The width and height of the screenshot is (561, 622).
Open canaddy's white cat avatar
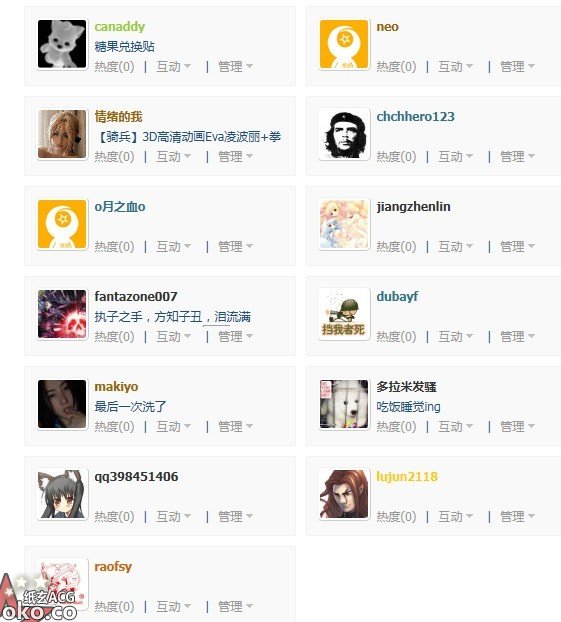[x=62, y=44]
